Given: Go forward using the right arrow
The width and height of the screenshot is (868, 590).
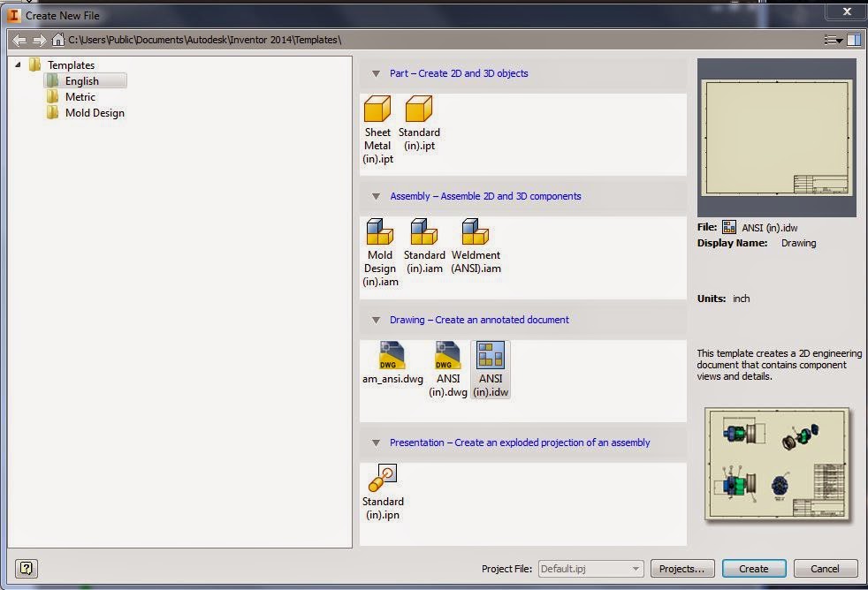Looking at the screenshot, I should click(39, 40).
